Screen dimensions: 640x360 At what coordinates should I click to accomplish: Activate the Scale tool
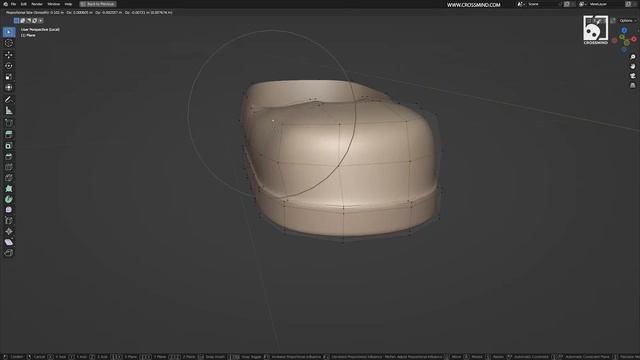click(x=9, y=77)
